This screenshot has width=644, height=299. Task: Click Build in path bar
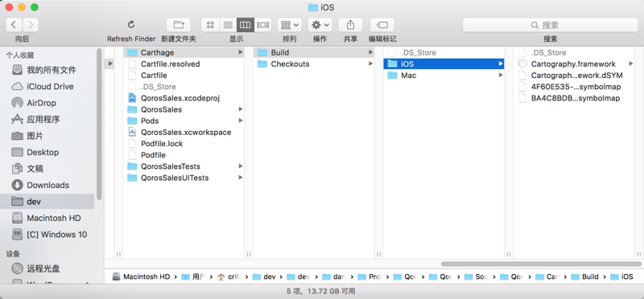pos(585,276)
